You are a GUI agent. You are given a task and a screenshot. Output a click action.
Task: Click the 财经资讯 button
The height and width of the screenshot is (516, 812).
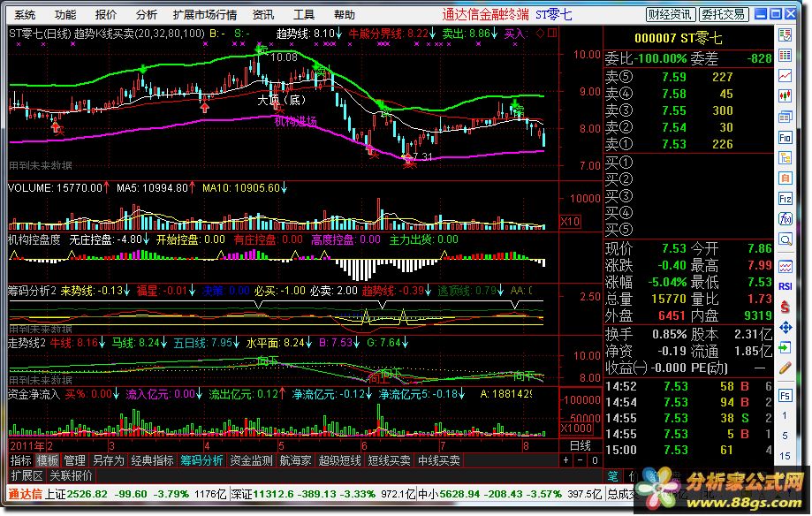pos(670,14)
